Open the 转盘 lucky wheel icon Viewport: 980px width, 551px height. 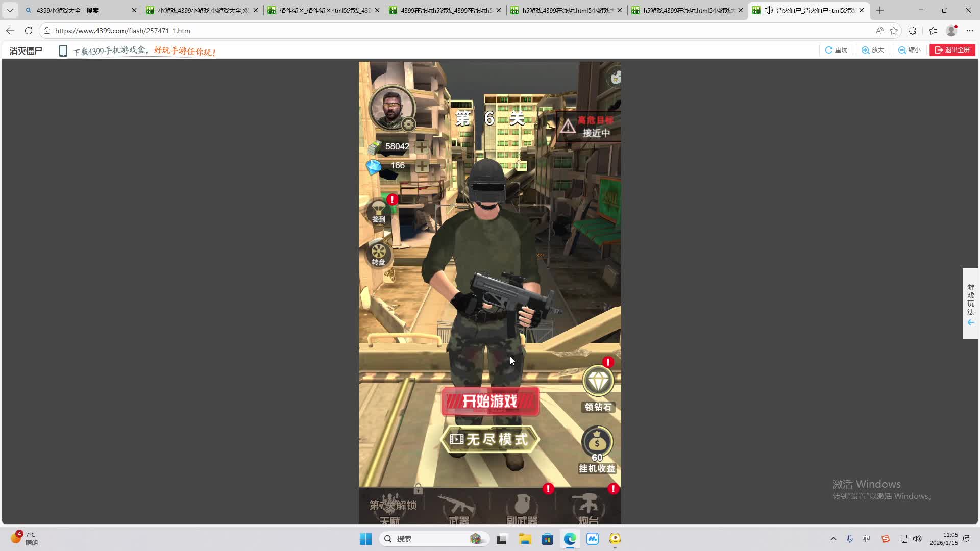(x=379, y=254)
